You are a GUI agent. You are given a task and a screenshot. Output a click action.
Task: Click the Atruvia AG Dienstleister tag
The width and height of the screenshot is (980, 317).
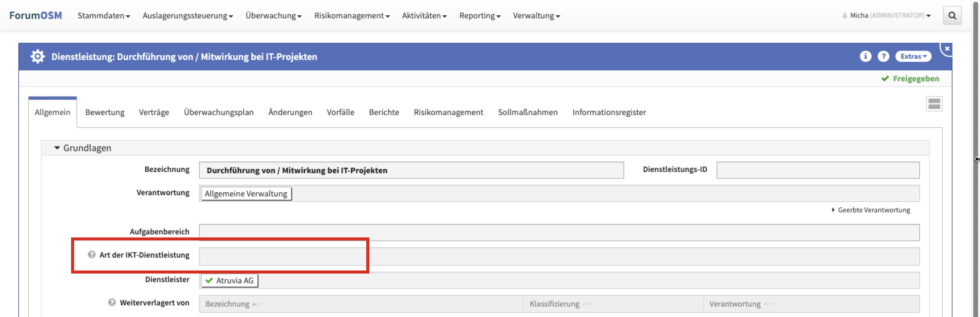coord(230,281)
